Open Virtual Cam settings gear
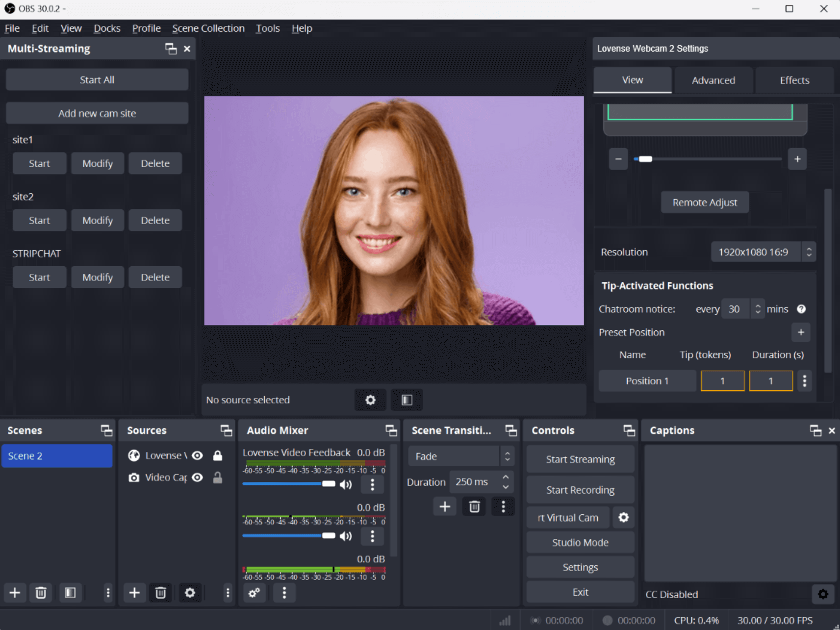The width and height of the screenshot is (840, 630). pos(623,517)
